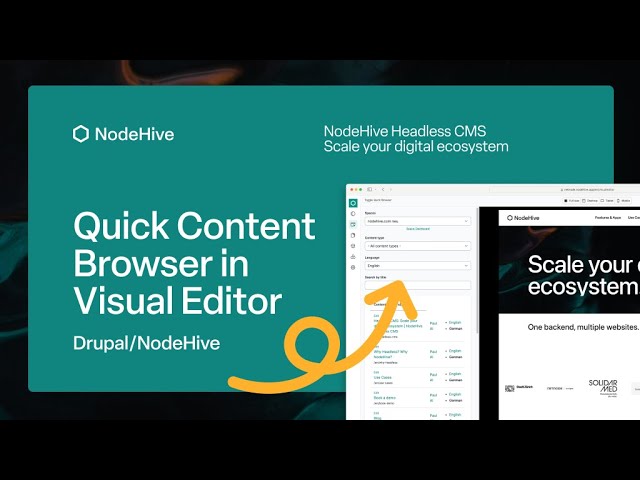Click Edit link above Book a demo row
Viewport: 640px width, 480px height.
coord(376,393)
